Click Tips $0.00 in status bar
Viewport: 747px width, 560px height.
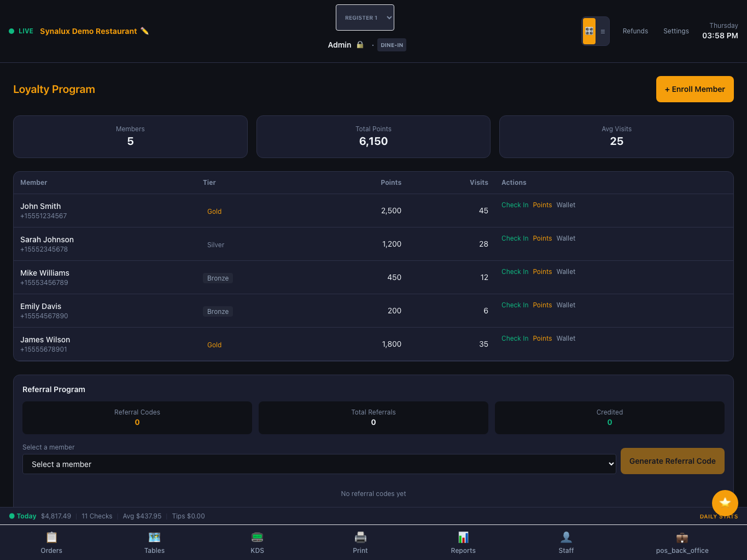click(188, 516)
